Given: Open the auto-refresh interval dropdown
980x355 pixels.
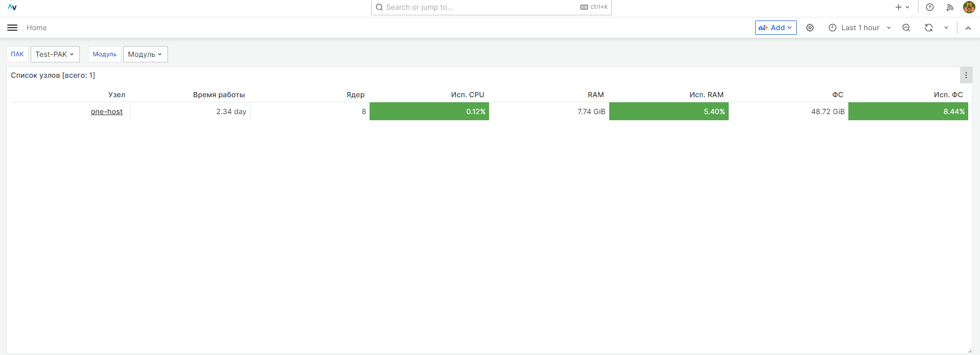Looking at the screenshot, I should click(946, 28).
